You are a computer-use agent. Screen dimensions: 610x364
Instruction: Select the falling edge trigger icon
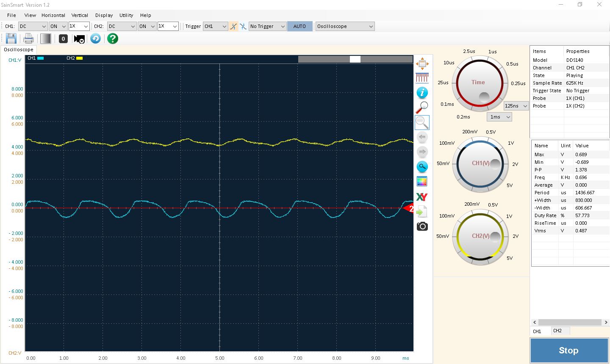point(243,26)
